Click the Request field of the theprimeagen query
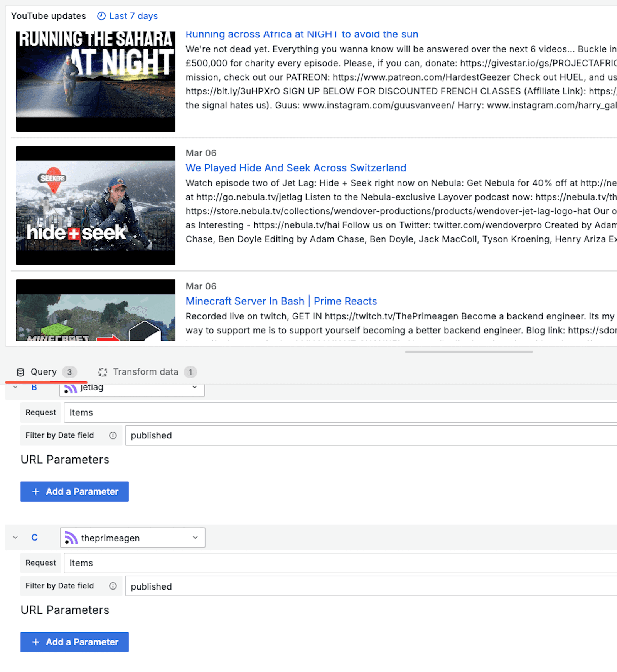Viewport: 617px width, 672px height. (x=340, y=563)
